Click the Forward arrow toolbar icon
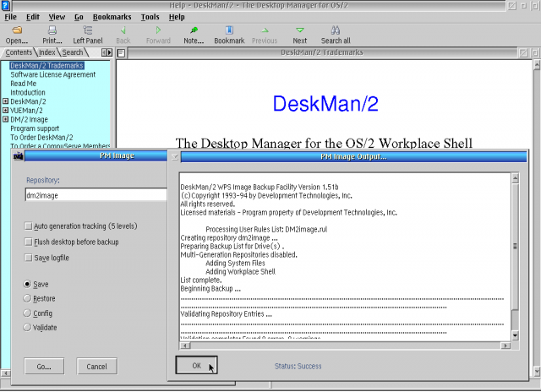Image resolution: width=541 pixels, height=392 pixels. 158,30
